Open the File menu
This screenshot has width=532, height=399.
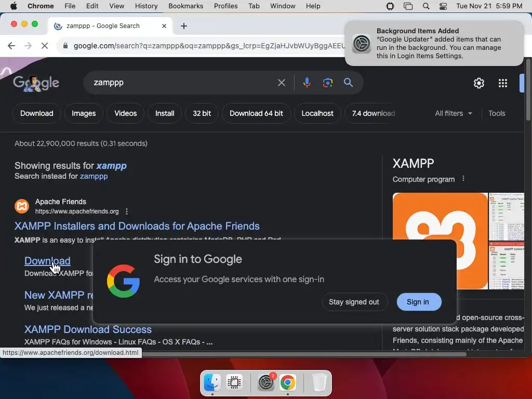coord(70,6)
